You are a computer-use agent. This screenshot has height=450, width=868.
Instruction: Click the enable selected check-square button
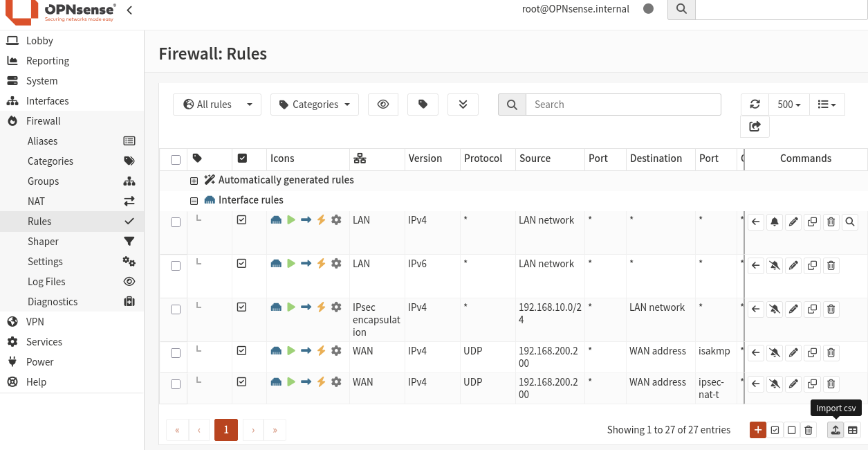coord(775,430)
